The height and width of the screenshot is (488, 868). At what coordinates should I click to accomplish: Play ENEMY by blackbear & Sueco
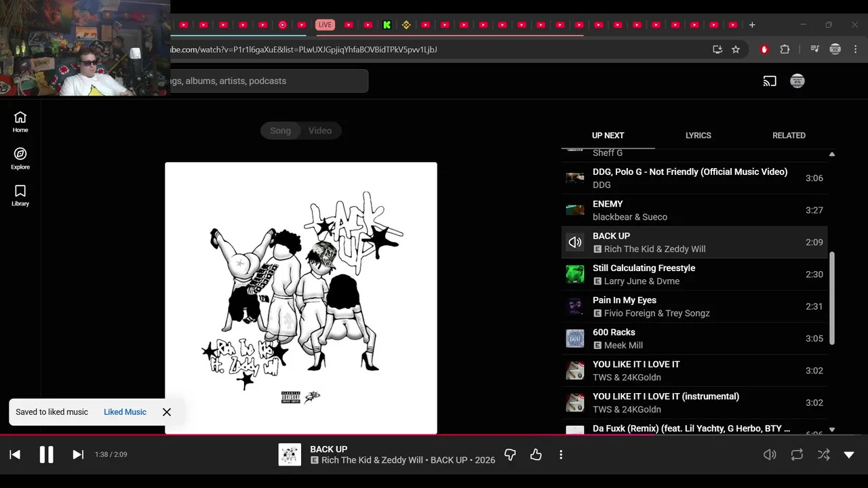(x=694, y=210)
